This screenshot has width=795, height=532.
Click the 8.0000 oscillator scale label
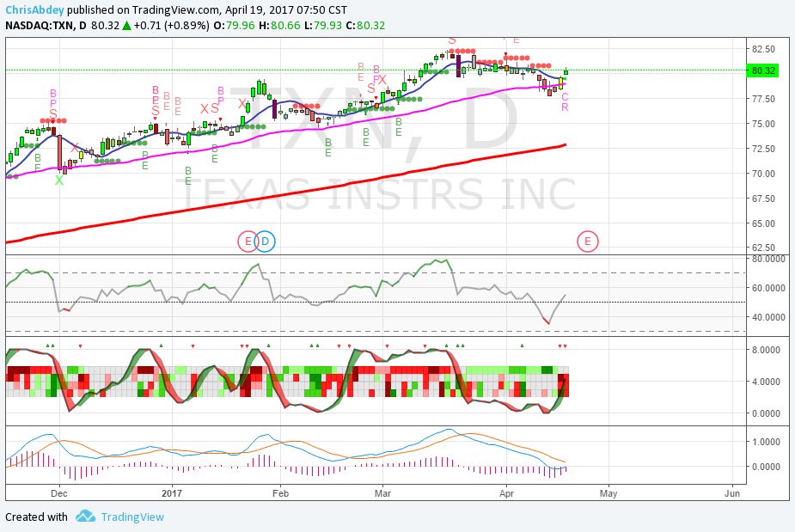pyautogui.click(x=766, y=350)
